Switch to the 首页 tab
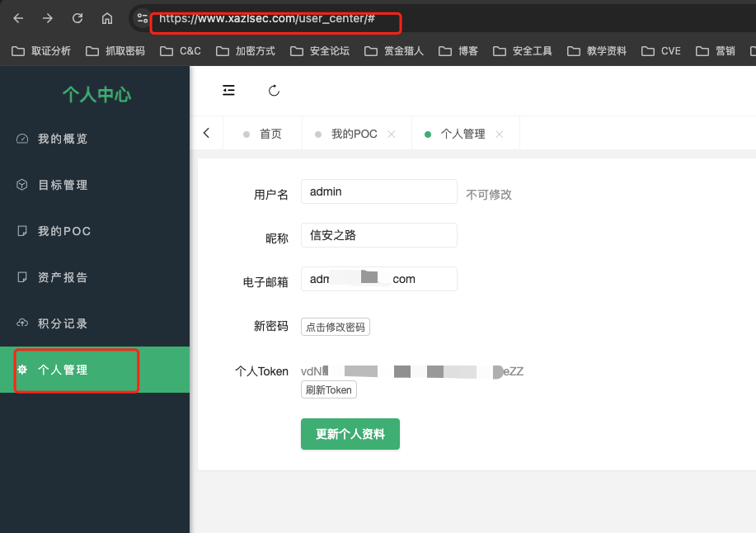Image resolution: width=756 pixels, height=533 pixels. click(x=262, y=134)
